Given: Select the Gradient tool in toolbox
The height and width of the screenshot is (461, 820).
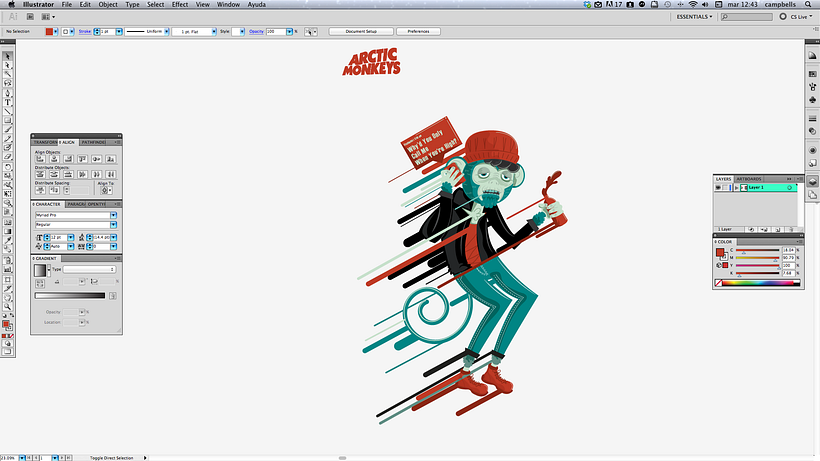Looking at the screenshot, I should (x=7, y=232).
